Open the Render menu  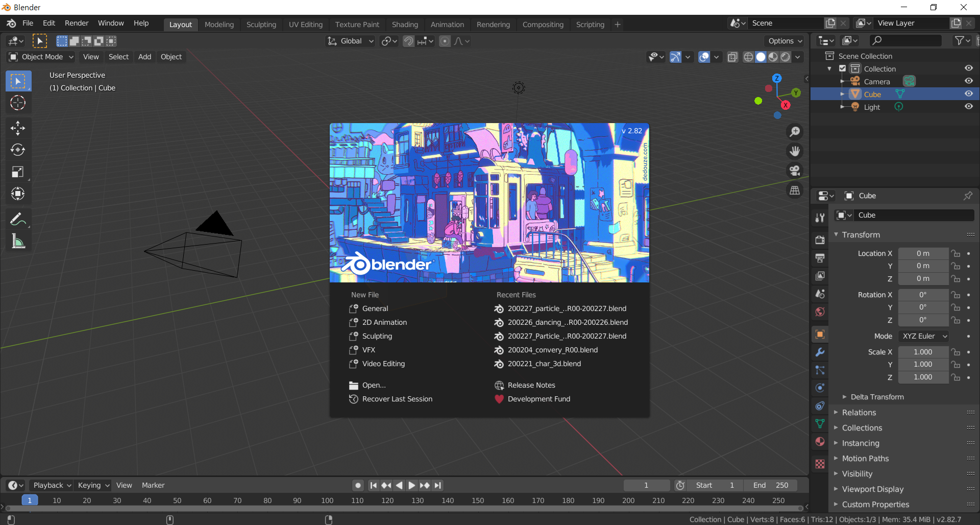coord(77,23)
